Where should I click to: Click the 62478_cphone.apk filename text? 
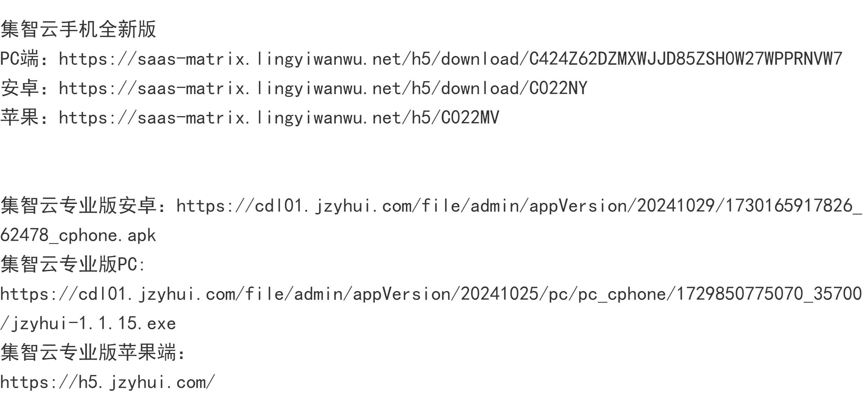point(78,235)
